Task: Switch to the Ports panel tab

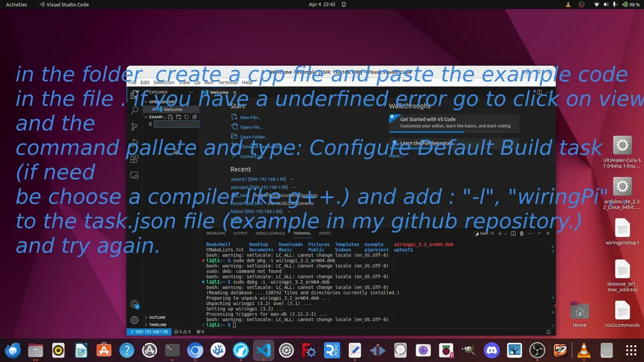Action: pos(325,233)
